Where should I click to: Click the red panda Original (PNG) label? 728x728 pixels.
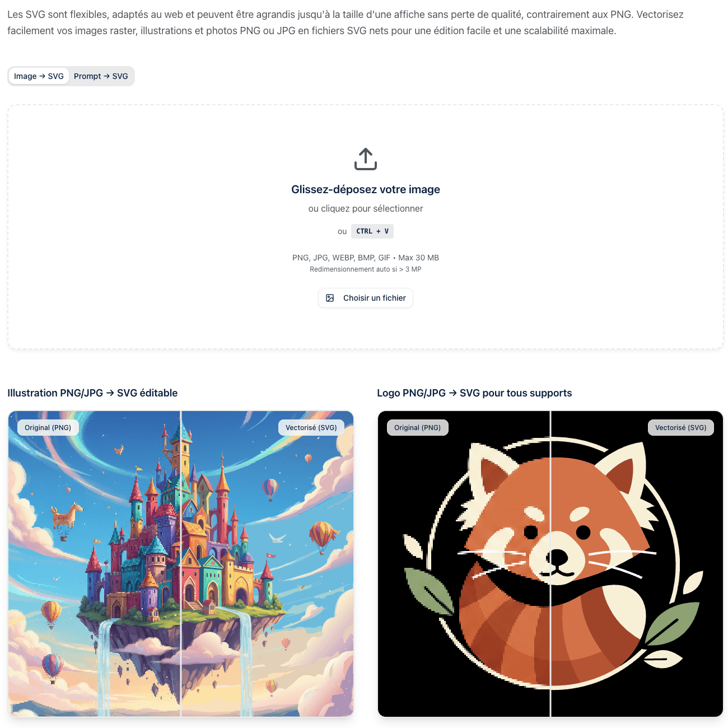[418, 427]
